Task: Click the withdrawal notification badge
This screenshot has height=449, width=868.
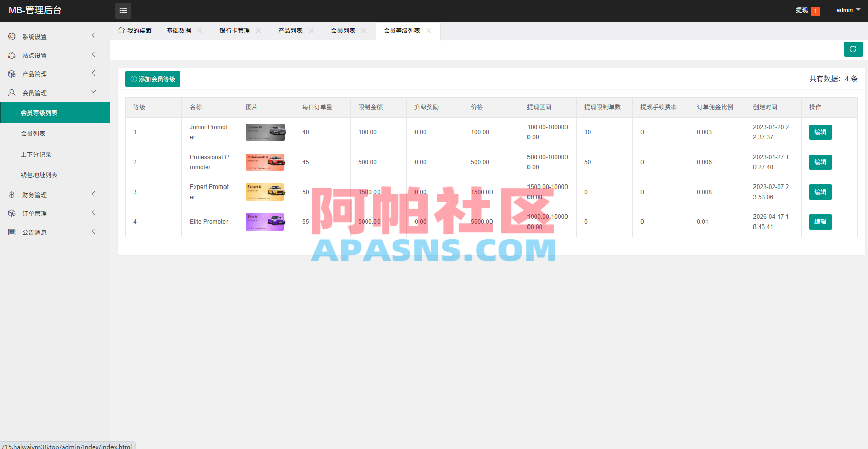Action: tap(815, 11)
